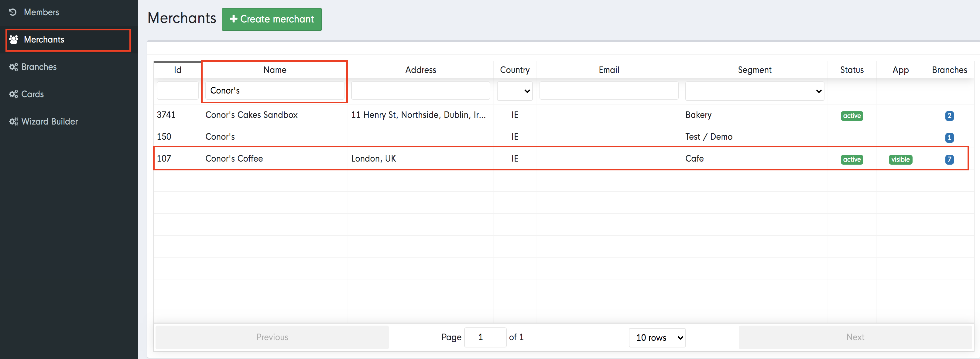Sort by the Name column header

[x=275, y=70]
